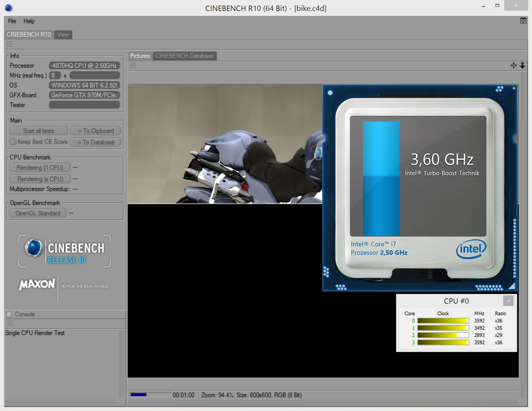Screen dimensions: 532x411
Task: Click the Intel logo on Turbo Boost gadget
Action: click(471, 249)
